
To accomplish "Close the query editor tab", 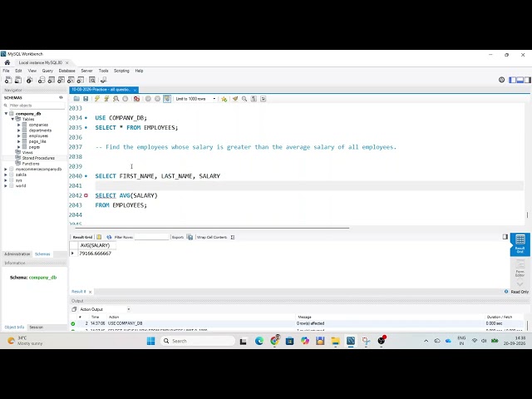I will pyautogui.click(x=135, y=90).
